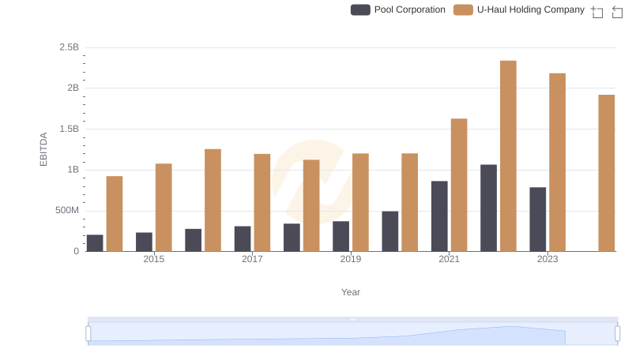The image size is (632, 364).
Task: Click the U-Haul bar for 2019
Action: click(360, 203)
